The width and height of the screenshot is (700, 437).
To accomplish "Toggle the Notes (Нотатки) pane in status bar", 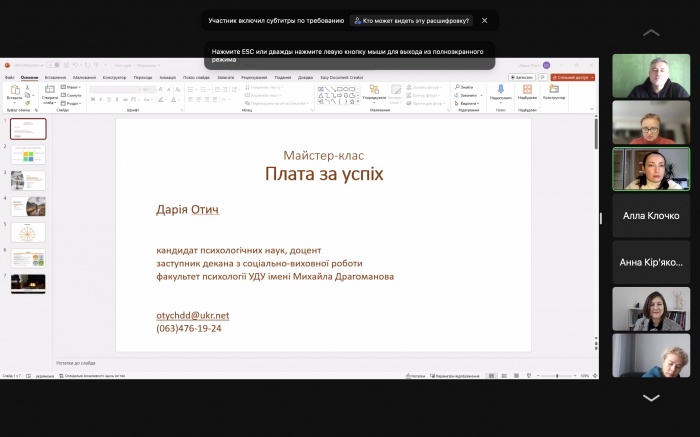I will [417, 376].
